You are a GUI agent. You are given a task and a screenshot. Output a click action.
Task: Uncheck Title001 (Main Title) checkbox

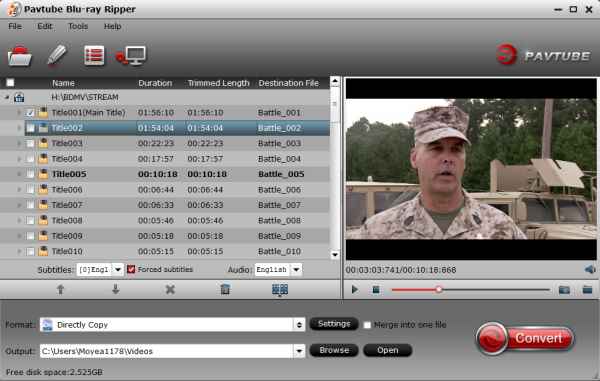[31, 112]
